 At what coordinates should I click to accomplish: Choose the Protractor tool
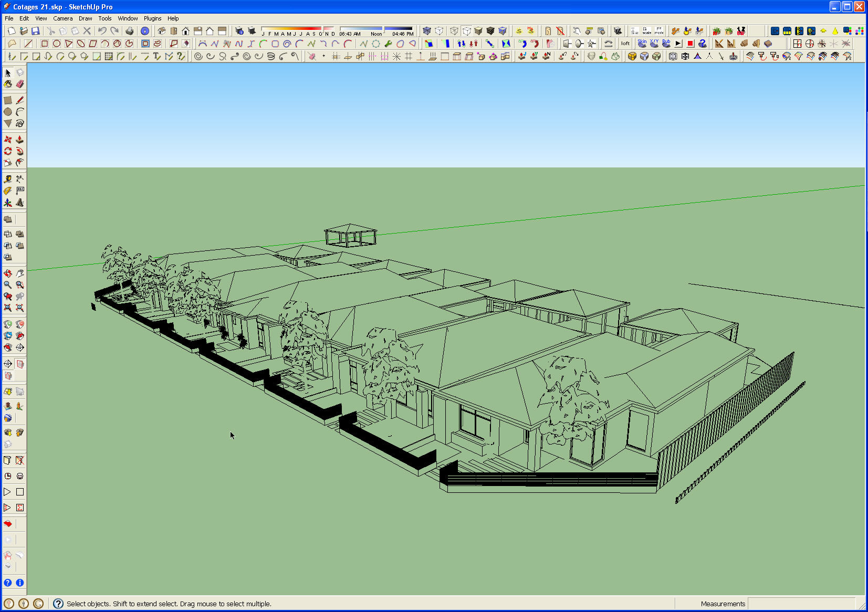(8, 191)
